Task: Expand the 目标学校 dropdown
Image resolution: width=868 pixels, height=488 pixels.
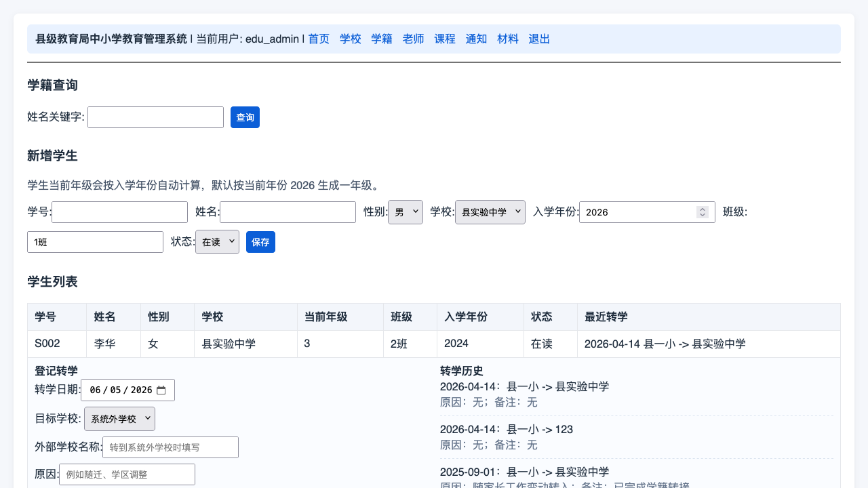Action: (119, 419)
